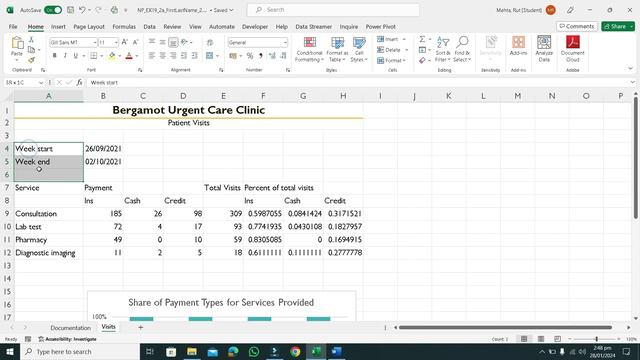Click the Percent Style button
Viewport: 640px width, 360px height.
pyautogui.click(x=250, y=56)
